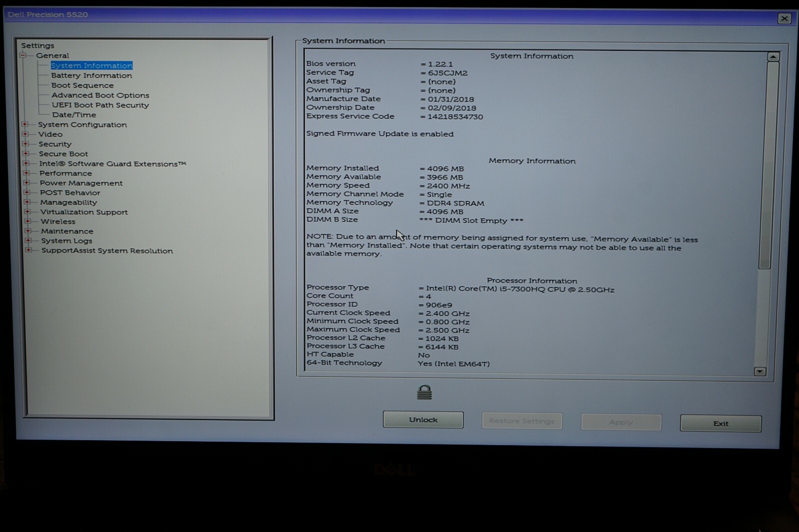Expand the Power Management node
Viewport: 799px width, 532px height.
[x=27, y=183]
